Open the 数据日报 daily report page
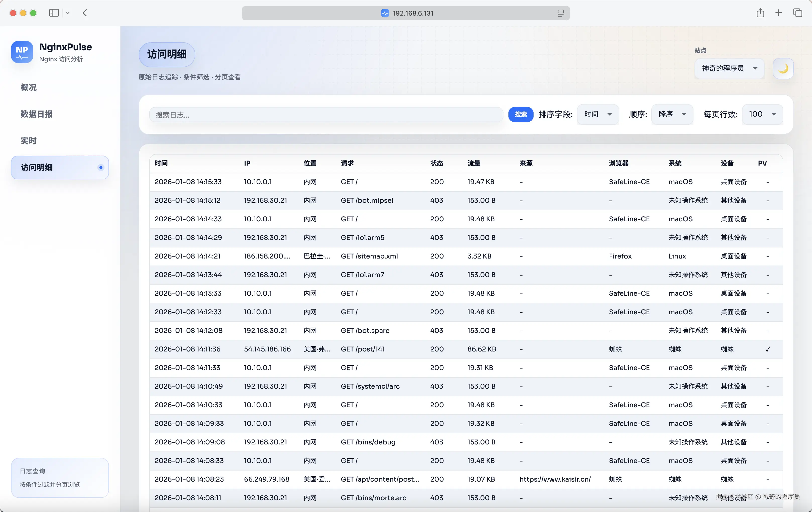812x512 pixels. pos(36,114)
